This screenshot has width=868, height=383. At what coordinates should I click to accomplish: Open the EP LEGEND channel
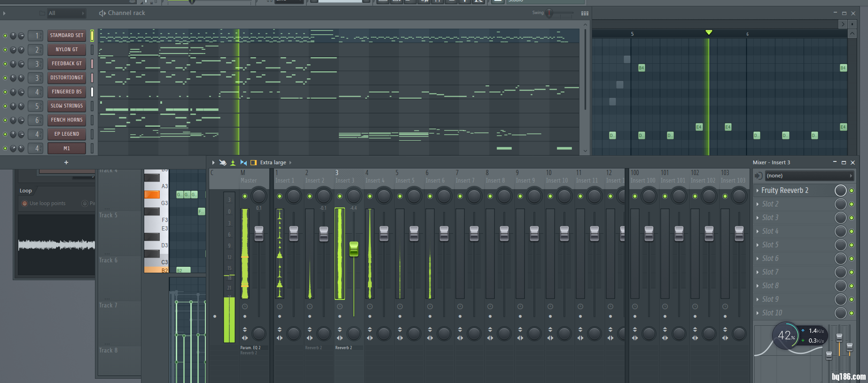[67, 134]
